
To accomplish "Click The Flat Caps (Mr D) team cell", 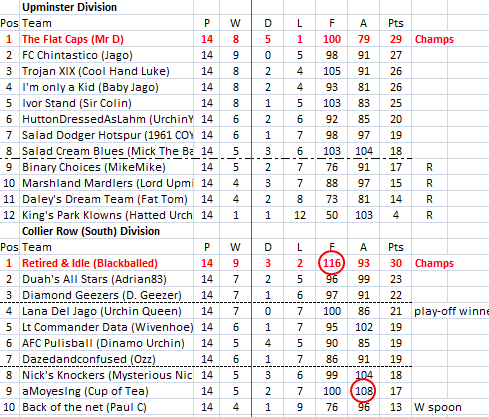I will tap(73, 39).
